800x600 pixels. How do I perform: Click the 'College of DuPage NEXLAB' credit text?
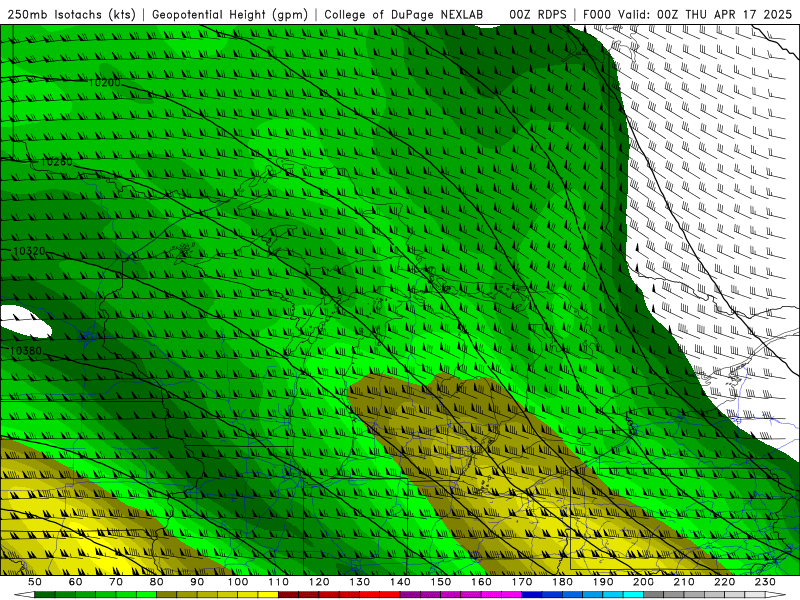(x=403, y=14)
